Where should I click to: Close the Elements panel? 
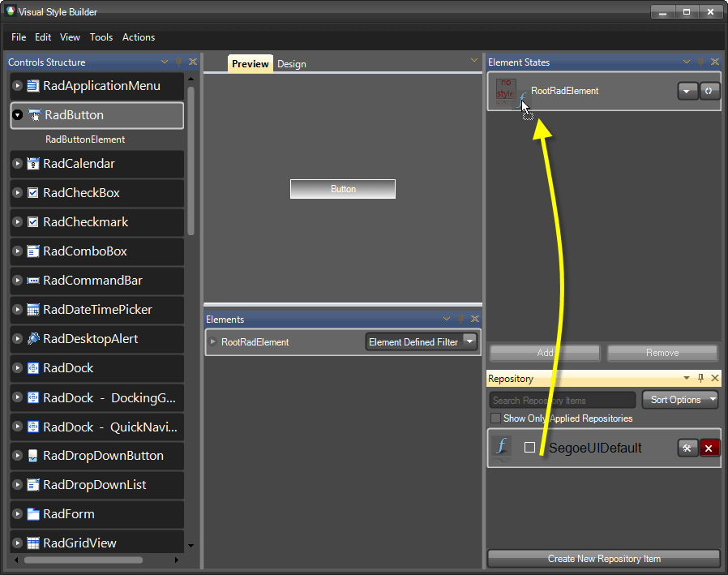pos(474,319)
